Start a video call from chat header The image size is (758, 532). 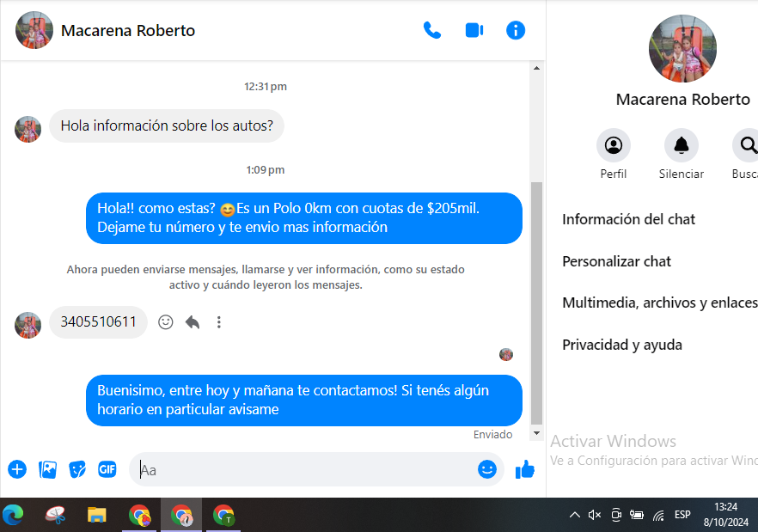tap(474, 31)
